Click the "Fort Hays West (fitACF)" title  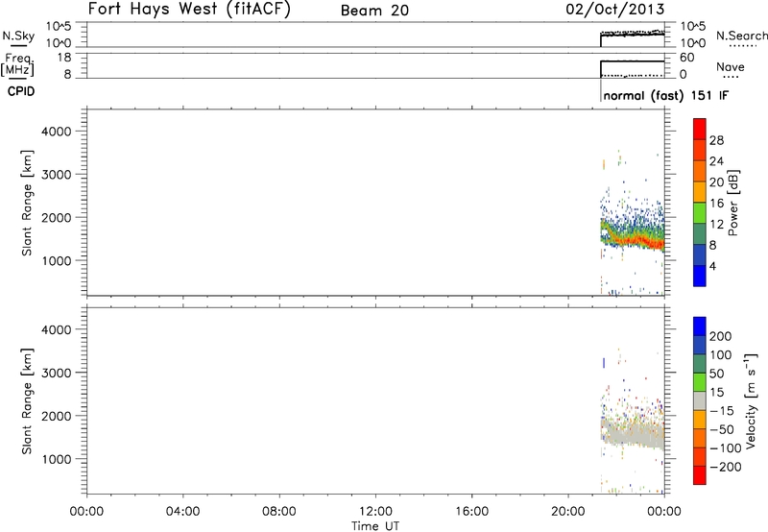click(x=189, y=10)
